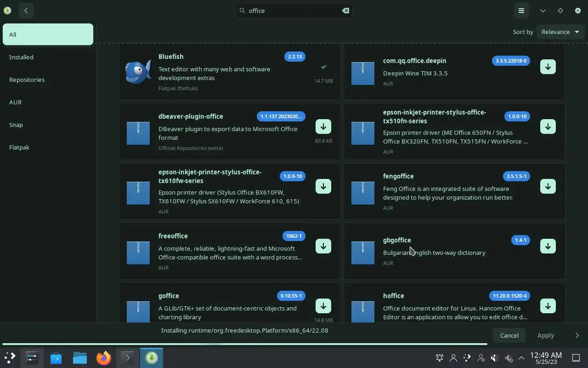Open the hamburger menu in header
Screen dimensions: 588x368
(x=521, y=11)
